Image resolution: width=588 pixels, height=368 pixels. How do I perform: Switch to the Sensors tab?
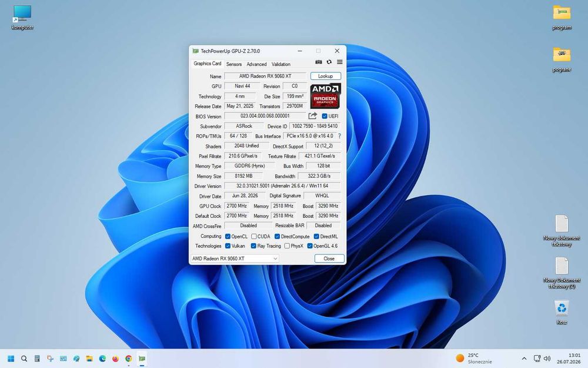[233, 64]
